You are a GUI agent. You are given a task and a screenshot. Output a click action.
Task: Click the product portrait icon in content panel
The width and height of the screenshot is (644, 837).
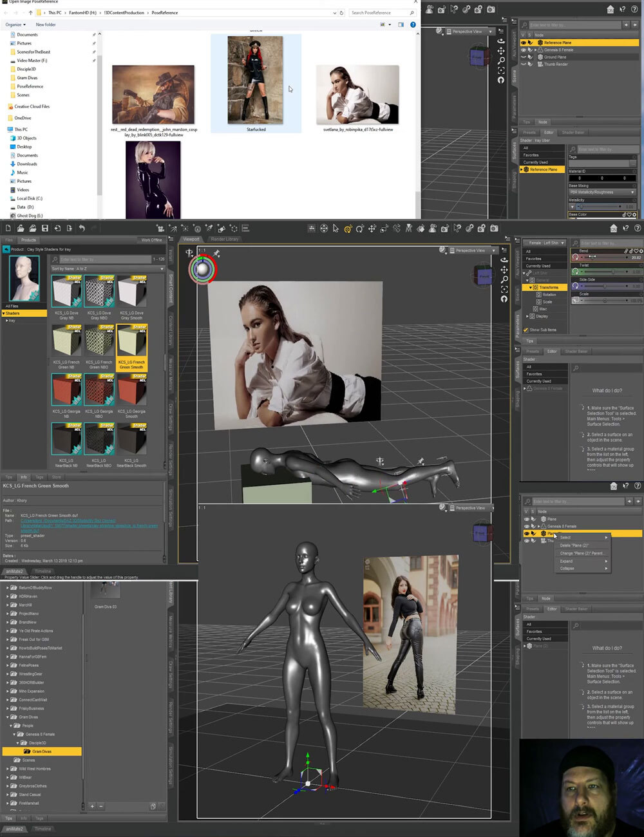click(24, 278)
